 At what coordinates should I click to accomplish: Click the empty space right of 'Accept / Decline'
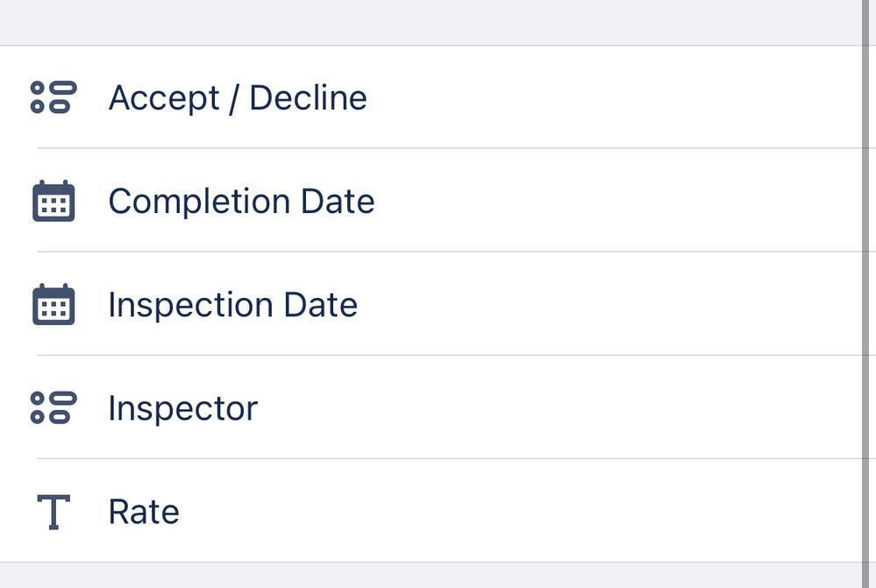614,97
